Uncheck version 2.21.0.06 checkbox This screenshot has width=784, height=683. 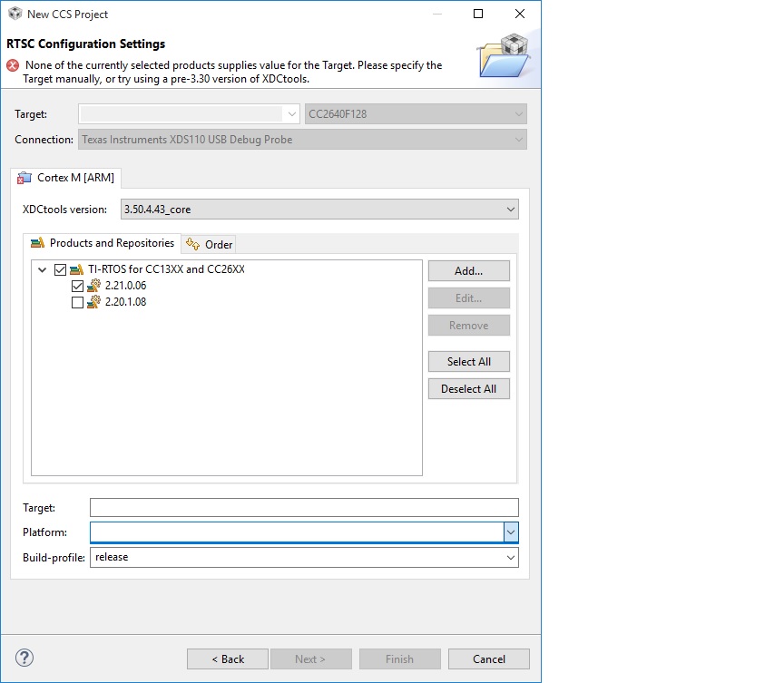click(x=77, y=287)
